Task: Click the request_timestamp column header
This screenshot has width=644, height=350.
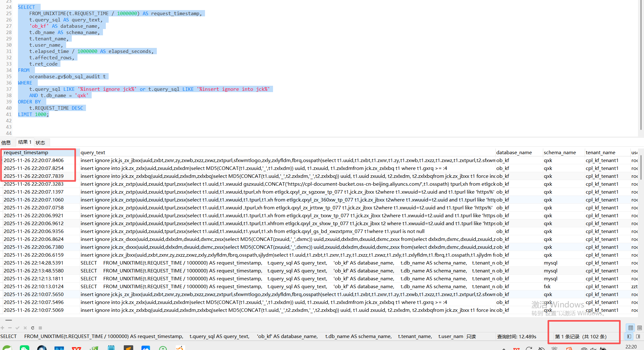Action: coord(26,153)
